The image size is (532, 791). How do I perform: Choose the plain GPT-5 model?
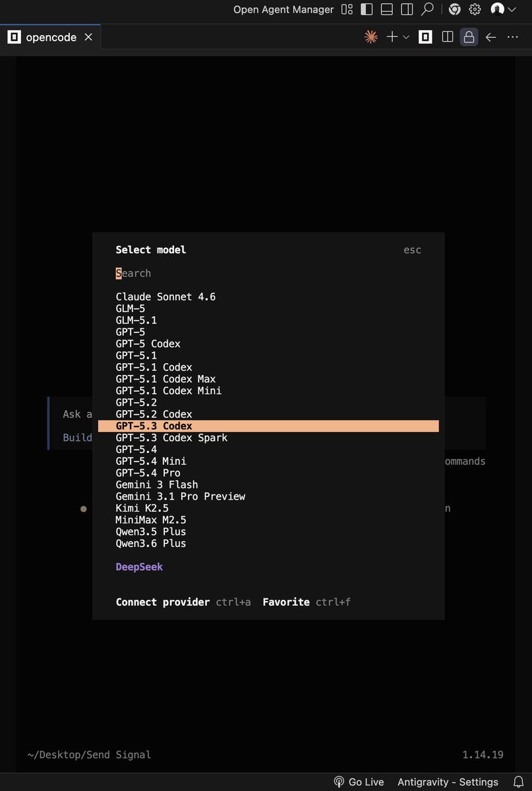coord(268,332)
